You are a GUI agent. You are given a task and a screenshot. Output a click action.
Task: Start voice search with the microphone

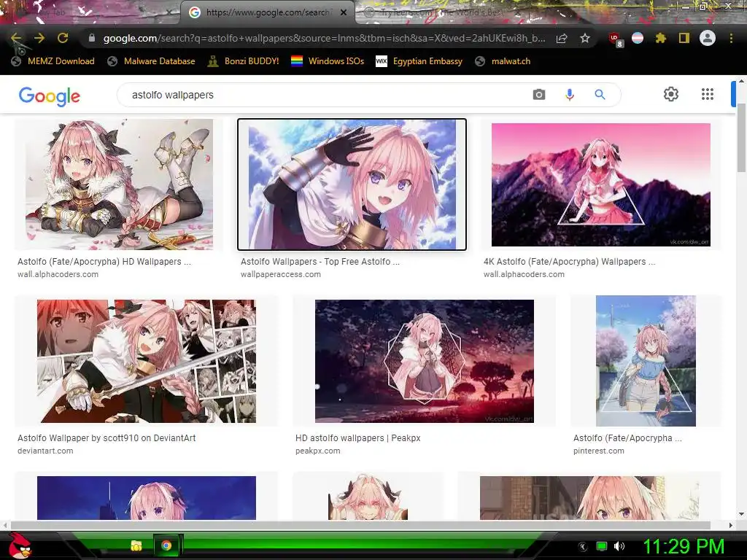(x=569, y=94)
